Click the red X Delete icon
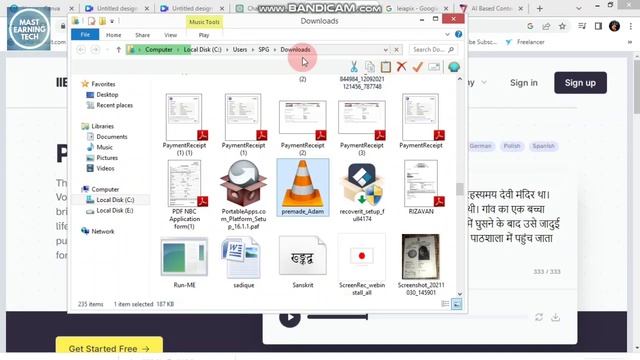640x360 pixels. (402, 66)
